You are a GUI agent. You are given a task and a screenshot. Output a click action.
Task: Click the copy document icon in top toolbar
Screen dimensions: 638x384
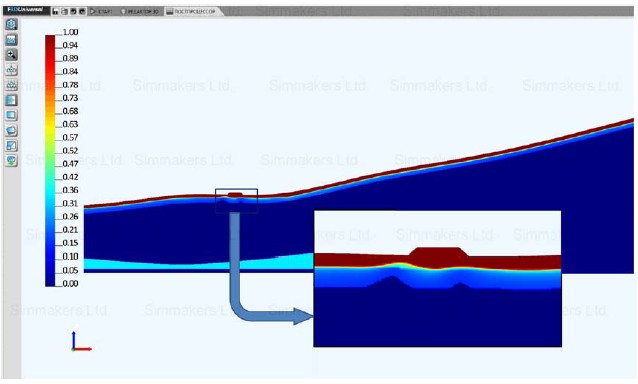(64, 11)
